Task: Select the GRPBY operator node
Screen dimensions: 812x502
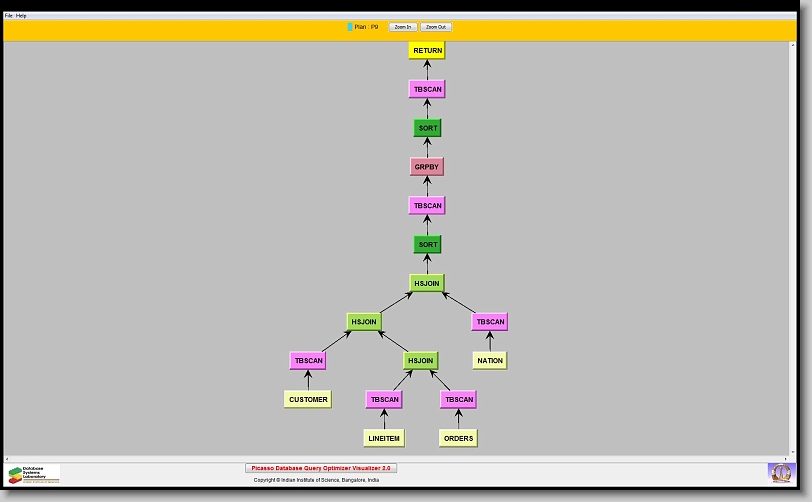Action: [x=427, y=167]
